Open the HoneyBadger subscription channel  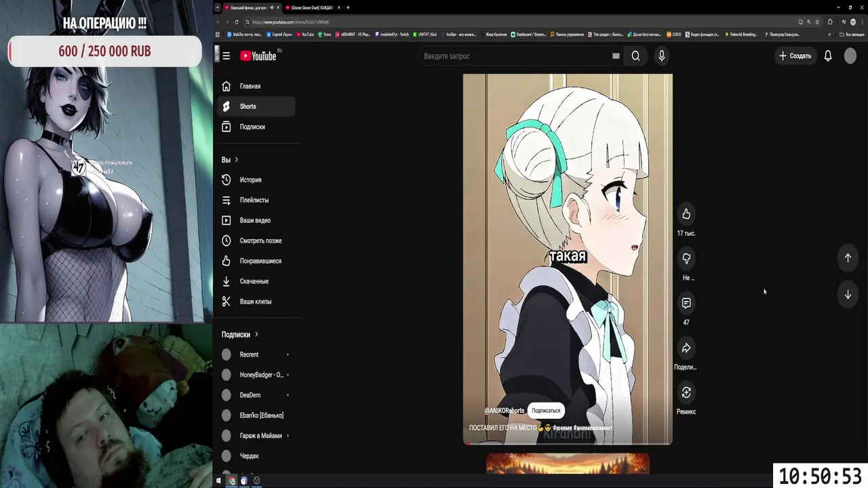click(x=256, y=375)
